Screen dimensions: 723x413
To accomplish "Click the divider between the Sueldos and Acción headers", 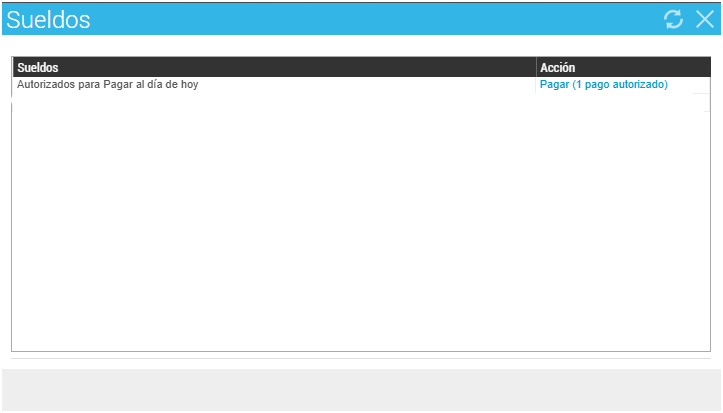I will pyautogui.click(x=536, y=67).
